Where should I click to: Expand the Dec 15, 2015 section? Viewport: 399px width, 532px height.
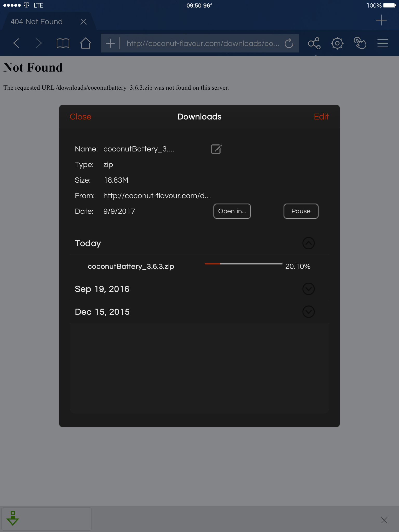pyautogui.click(x=308, y=312)
